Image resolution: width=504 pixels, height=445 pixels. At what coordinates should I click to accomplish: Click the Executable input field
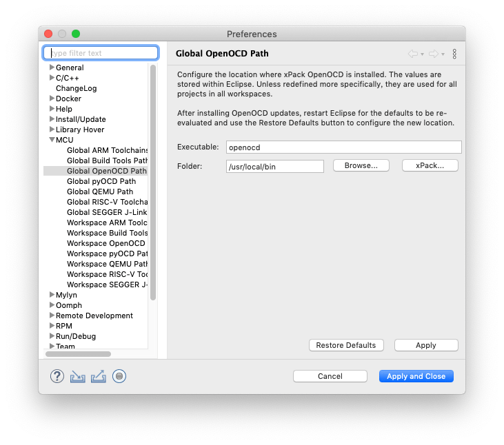(x=343, y=147)
